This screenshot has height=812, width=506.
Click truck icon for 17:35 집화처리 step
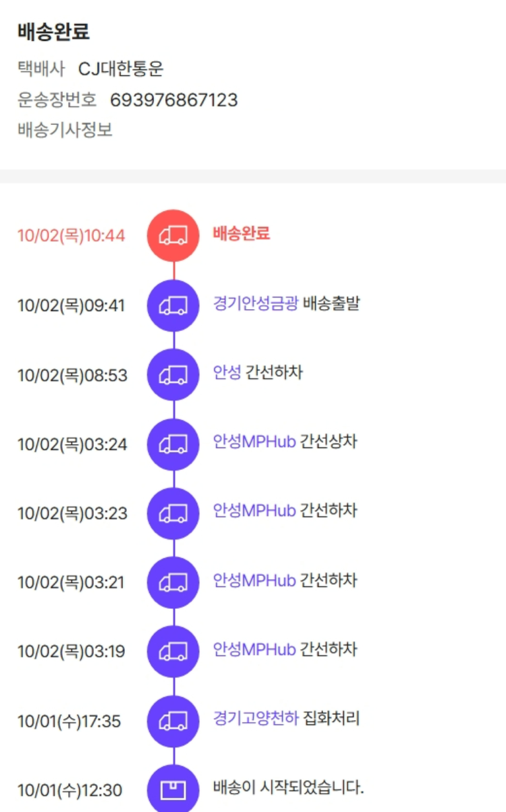(x=173, y=721)
